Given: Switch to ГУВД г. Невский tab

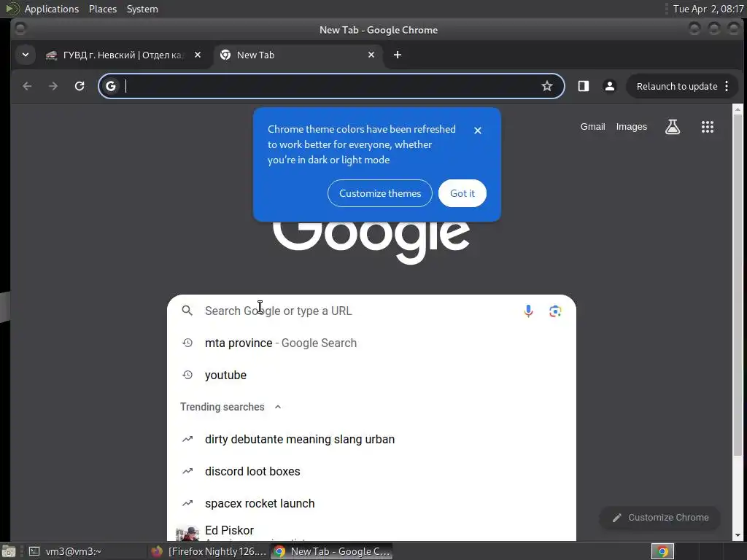Looking at the screenshot, I should (123, 55).
